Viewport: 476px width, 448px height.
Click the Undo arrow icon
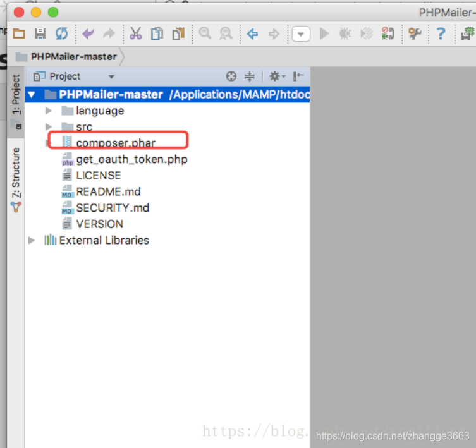[x=88, y=33]
